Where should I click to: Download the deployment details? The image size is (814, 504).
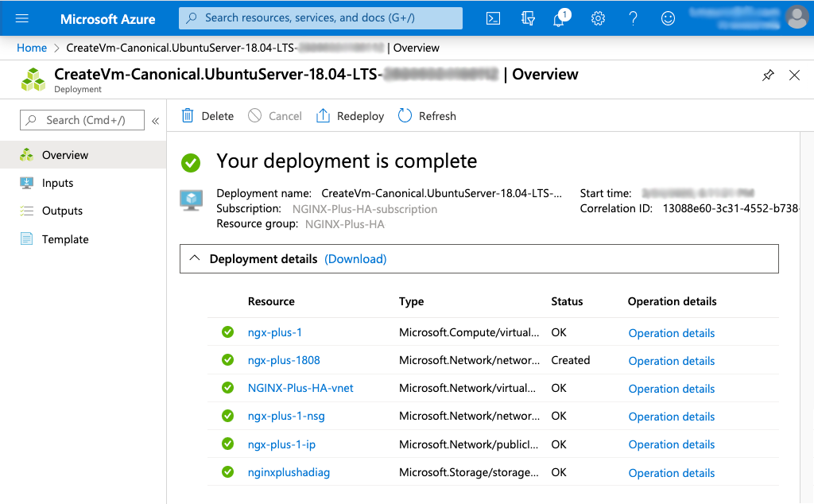coord(355,258)
